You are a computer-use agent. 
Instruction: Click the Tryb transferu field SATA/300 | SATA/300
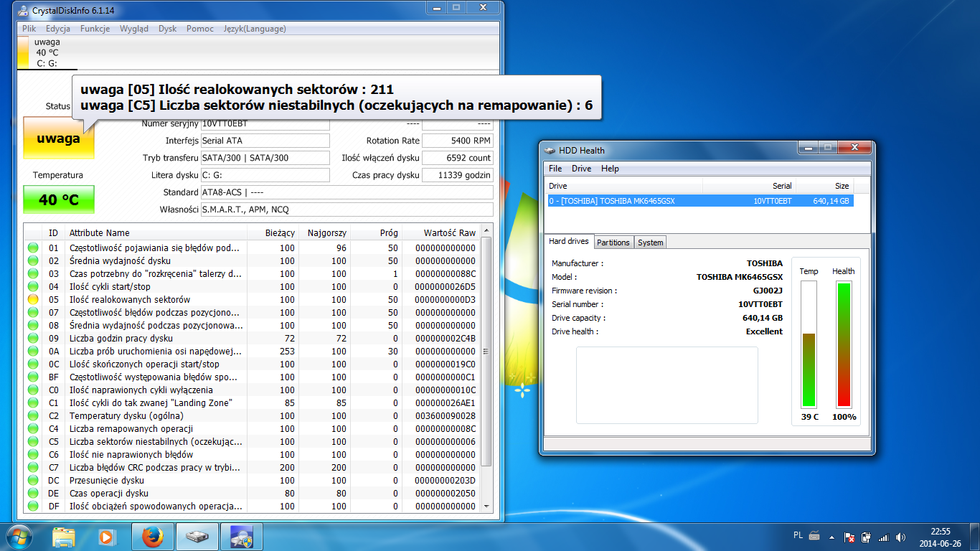click(x=265, y=158)
